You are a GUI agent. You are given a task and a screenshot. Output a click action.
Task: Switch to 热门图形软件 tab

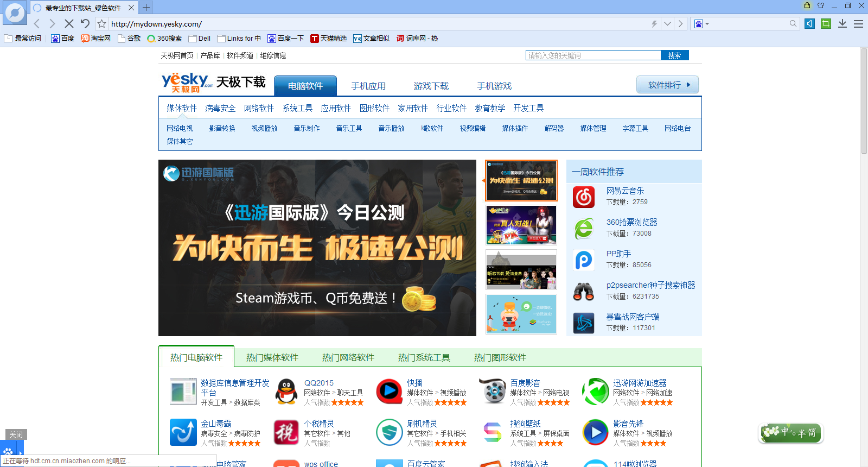coord(500,357)
